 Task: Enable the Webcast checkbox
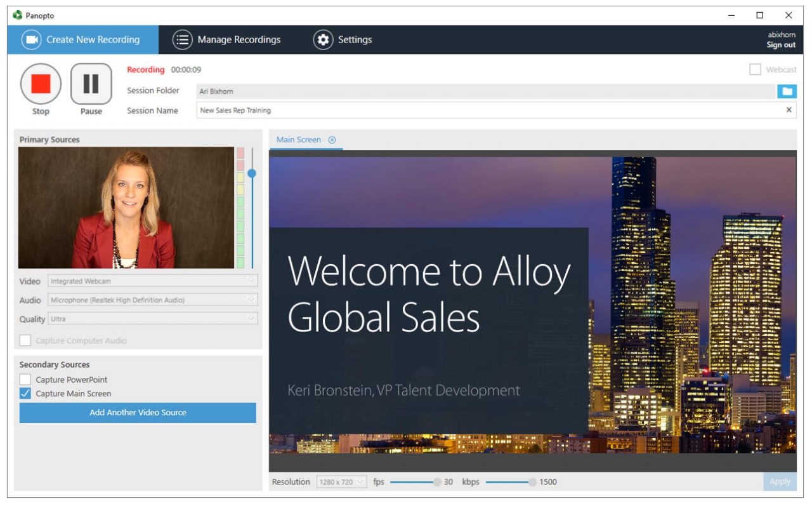[755, 70]
